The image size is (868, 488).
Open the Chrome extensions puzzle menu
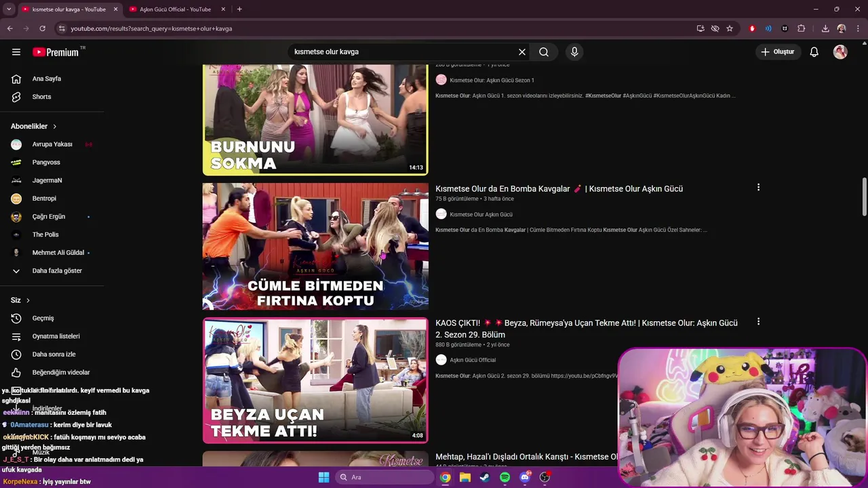tap(802, 28)
